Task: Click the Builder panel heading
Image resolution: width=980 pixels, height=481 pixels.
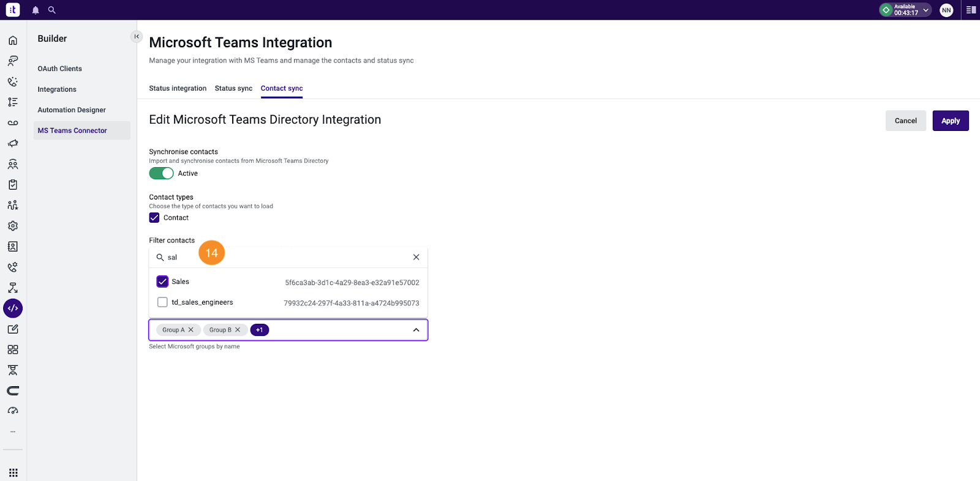Action: point(52,39)
